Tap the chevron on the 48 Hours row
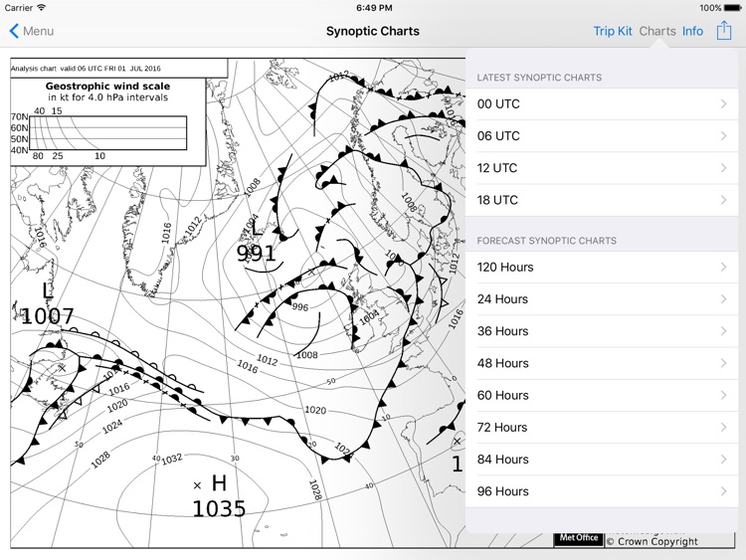Viewport: 746px width, 560px height. [724, 363]
